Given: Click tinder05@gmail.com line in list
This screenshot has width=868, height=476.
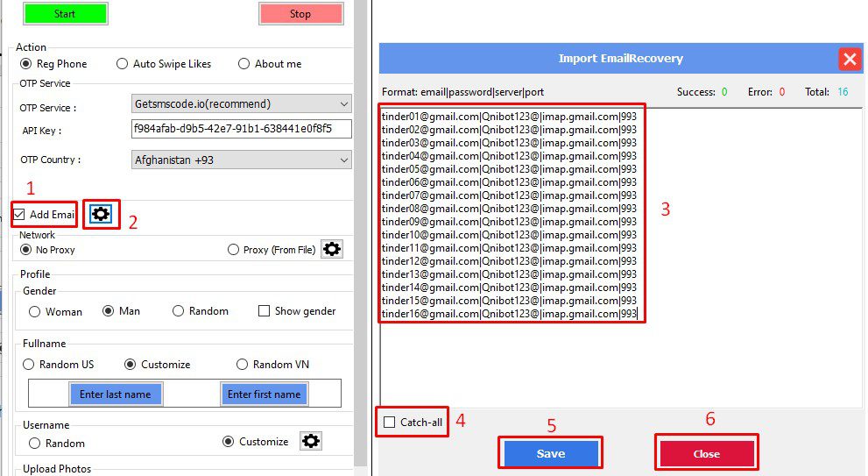Looking at the screenshot, I should [x=509, y=169].
